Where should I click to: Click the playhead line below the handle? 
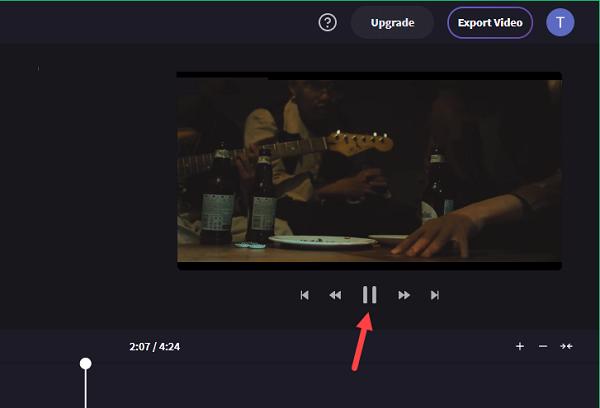[86, 390]
